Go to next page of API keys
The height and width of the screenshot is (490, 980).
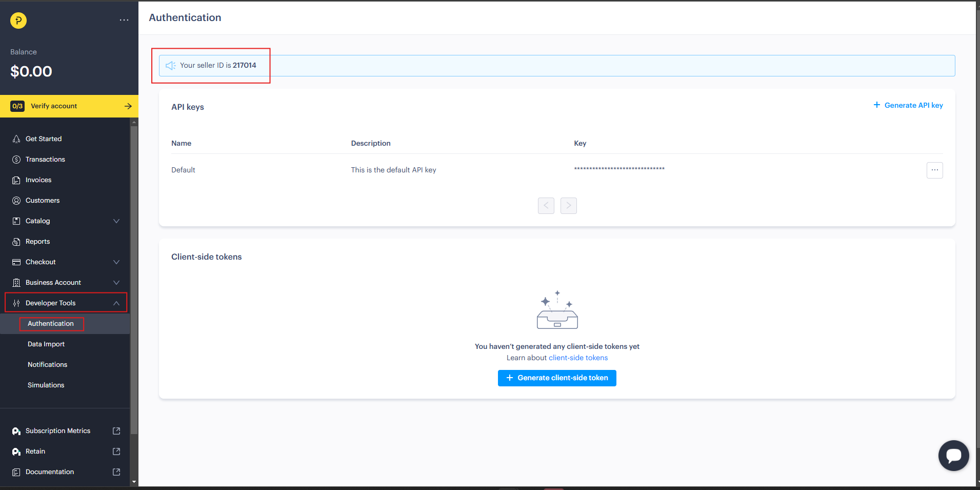pos(568,206)
